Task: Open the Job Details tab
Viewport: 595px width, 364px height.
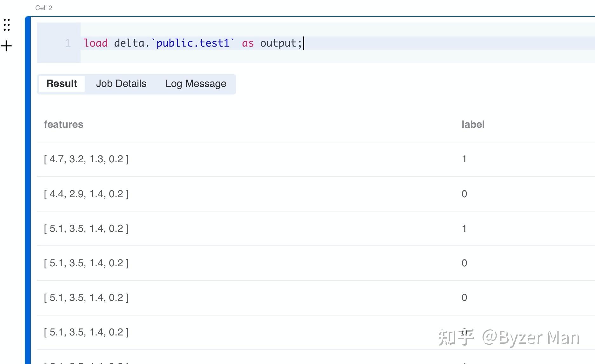Action: coord(121,84)
